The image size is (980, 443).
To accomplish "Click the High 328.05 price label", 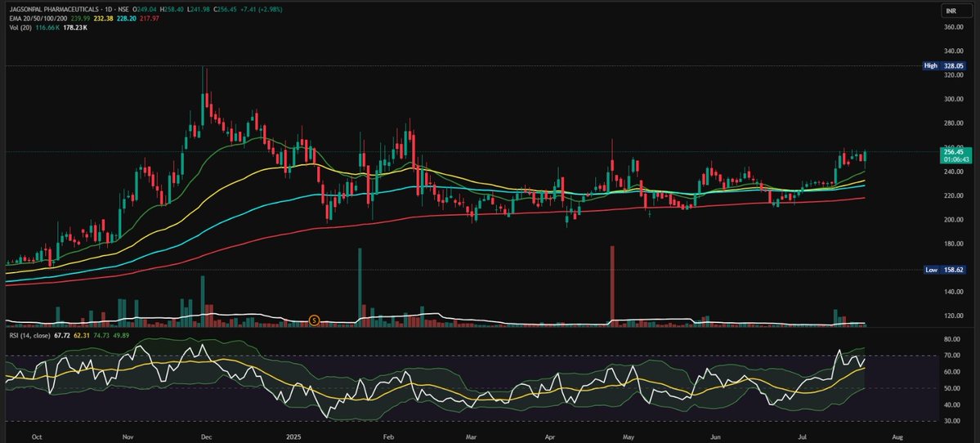I will click(944, 65).
